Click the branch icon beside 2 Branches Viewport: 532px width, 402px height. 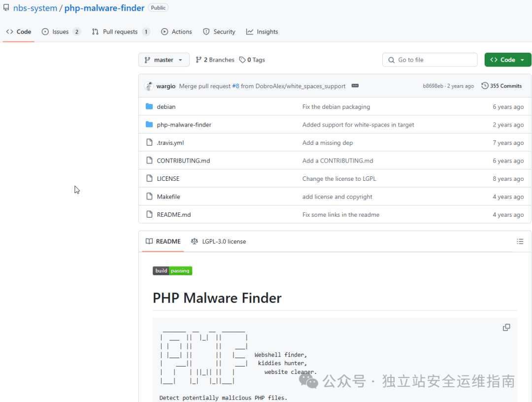click(x=199, y=60)
